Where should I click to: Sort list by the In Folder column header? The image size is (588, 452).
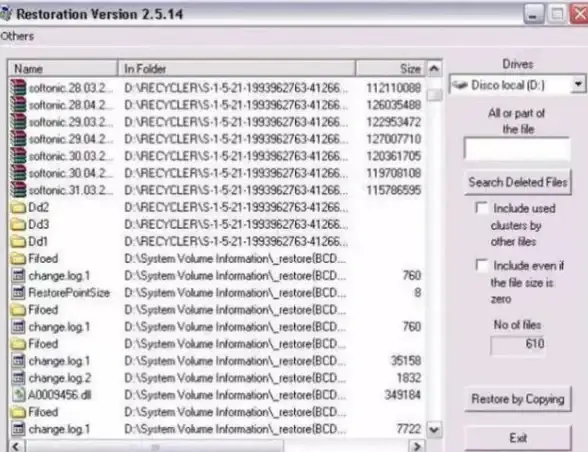pyautogui.click(x=237, y=69)
